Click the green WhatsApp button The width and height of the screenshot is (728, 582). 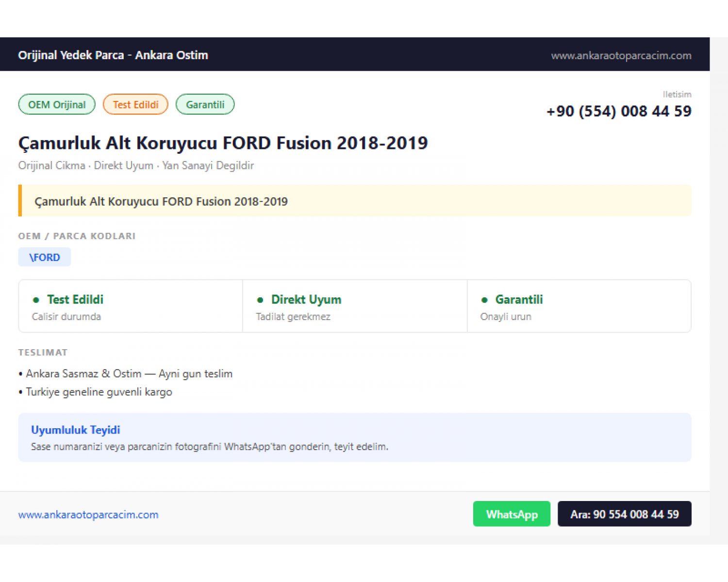click(x=512, y=514)
